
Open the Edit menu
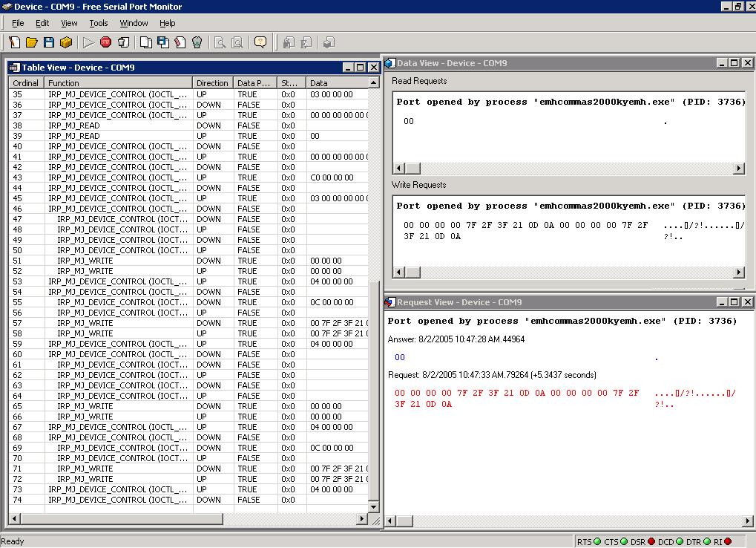pos(42,23)
